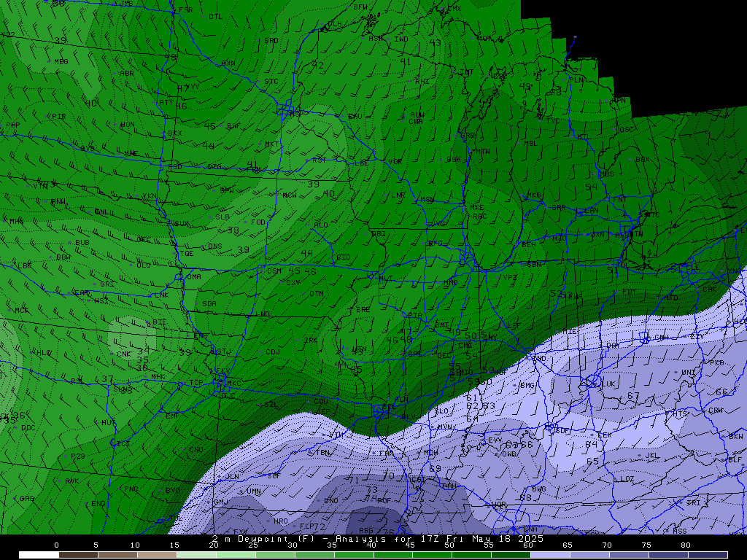Click the LNK station label
747x560 pixels.
(162, 295)
